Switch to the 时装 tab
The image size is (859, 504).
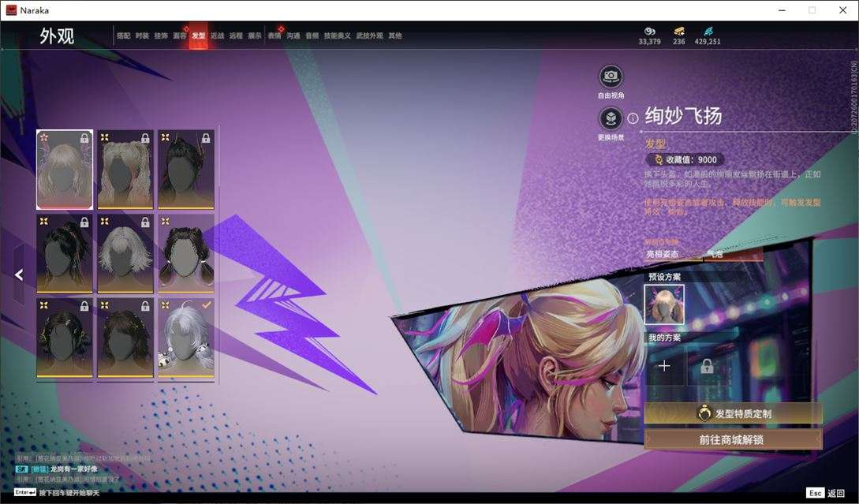click(142, 35)
